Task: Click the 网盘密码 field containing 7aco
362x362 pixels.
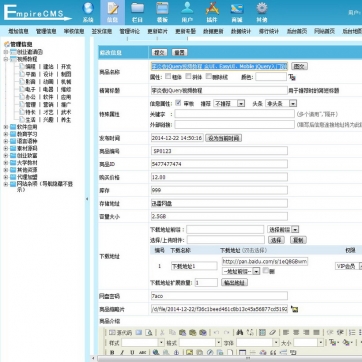Action: [219, 296]
